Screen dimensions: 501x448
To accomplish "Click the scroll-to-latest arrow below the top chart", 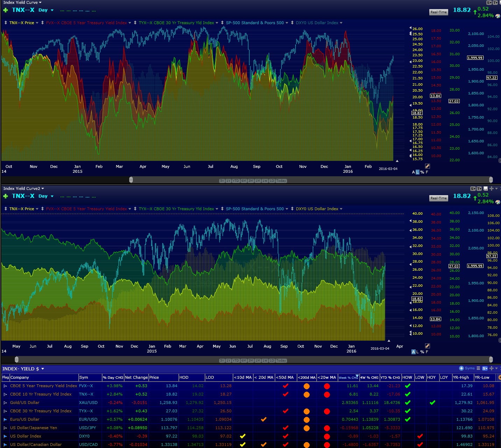I will point(397,161).
